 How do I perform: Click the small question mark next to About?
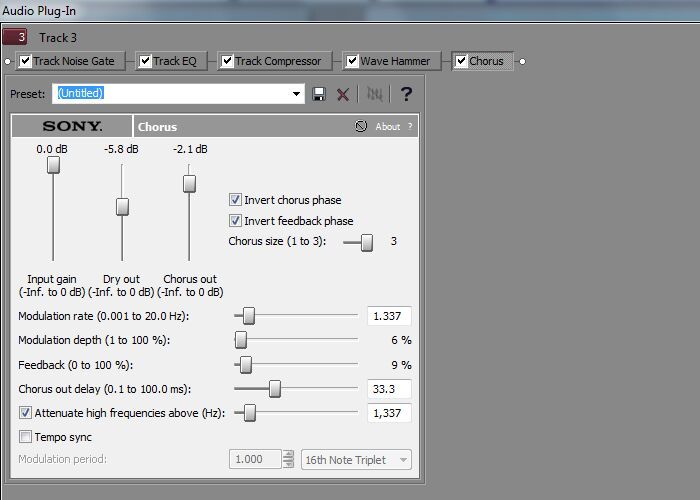[409, 127]
